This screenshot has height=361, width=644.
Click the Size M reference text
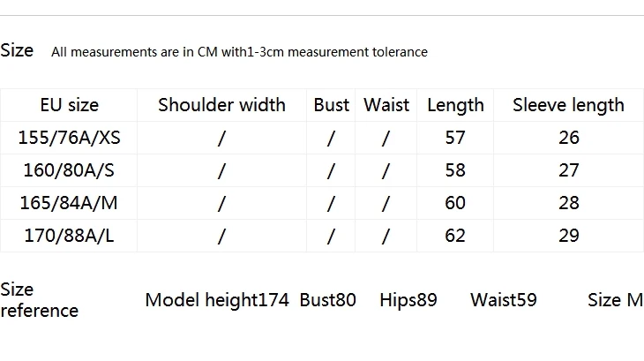click(x=615, y=300)
